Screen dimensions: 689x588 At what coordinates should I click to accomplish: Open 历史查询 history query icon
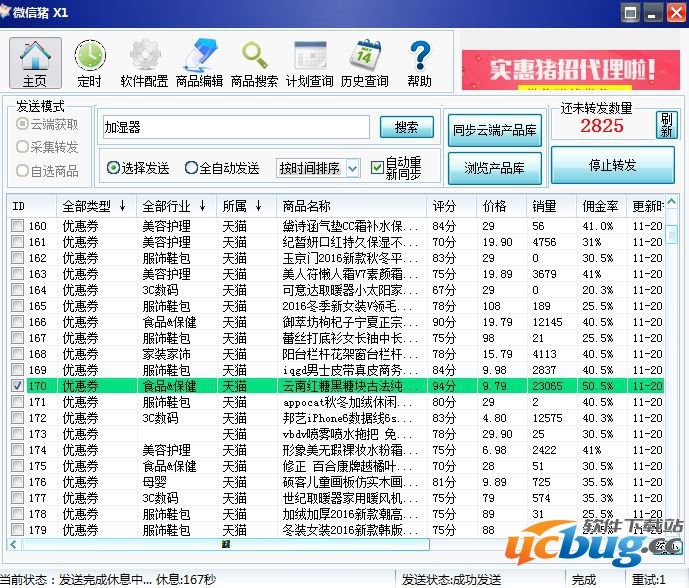coord(364,63)
